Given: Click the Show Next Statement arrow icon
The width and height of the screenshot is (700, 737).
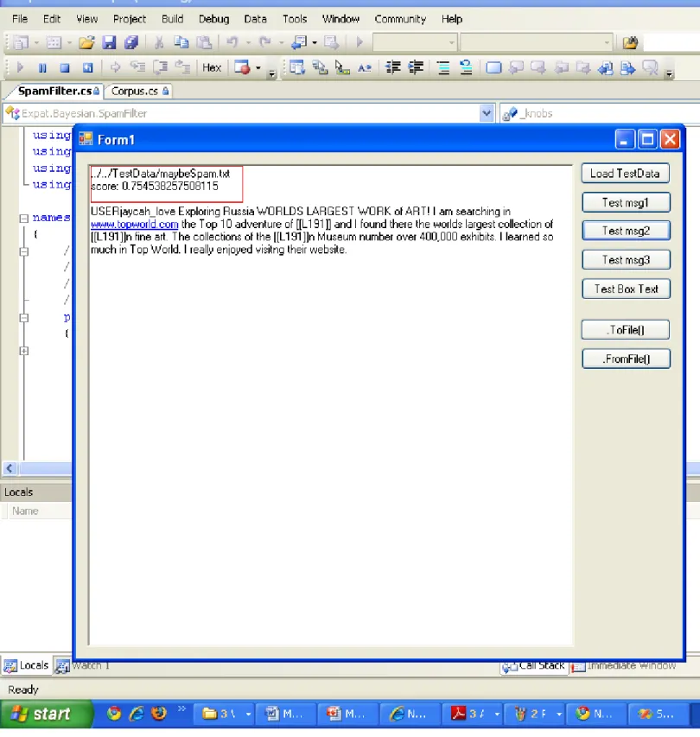Looking at the screenshot, I should 115,67.
